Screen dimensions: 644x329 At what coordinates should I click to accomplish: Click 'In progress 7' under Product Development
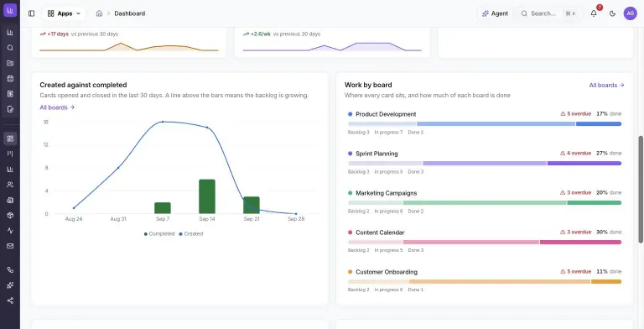coord(388,133)
